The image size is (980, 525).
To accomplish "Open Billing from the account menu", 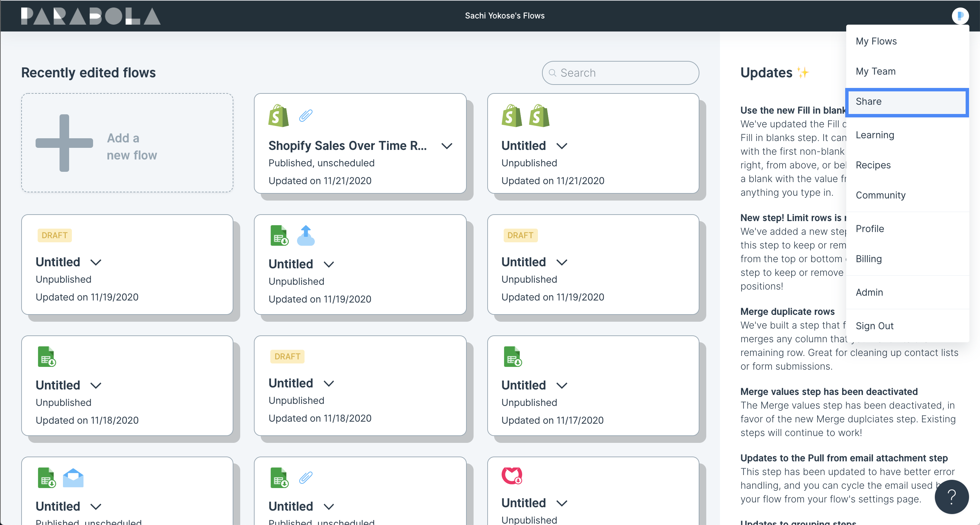I will click(x=907, y=259).
